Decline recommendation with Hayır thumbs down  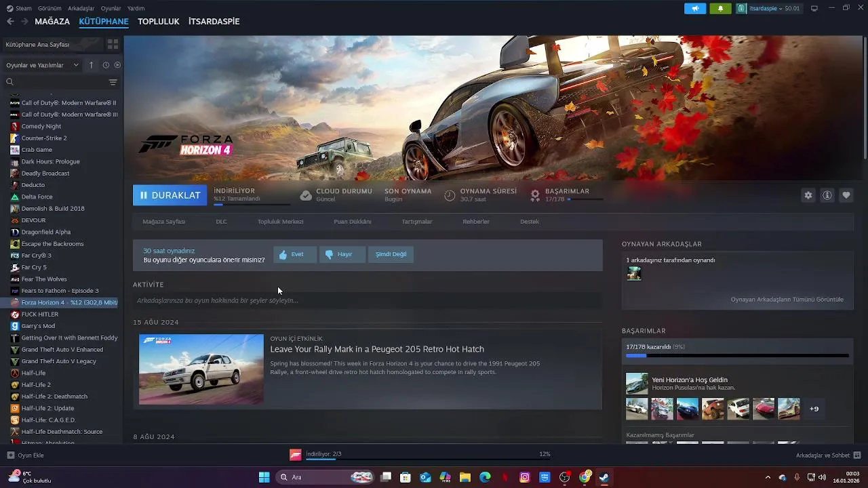point(342,254)
